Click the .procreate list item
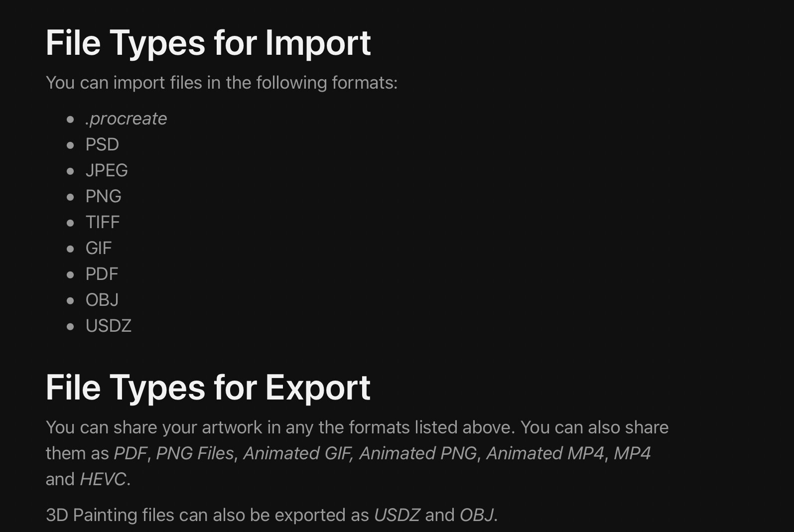 [126, 119]
